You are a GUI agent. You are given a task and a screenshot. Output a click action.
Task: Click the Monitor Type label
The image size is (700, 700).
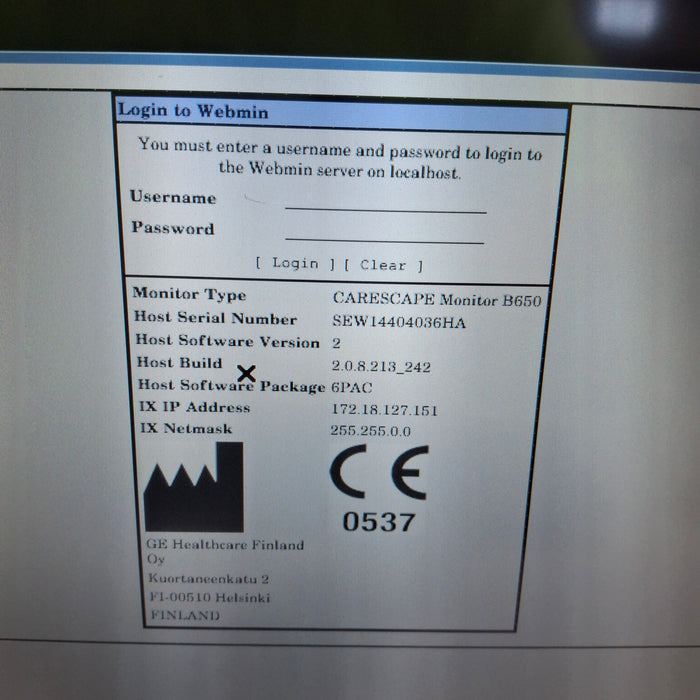(189, 295)
